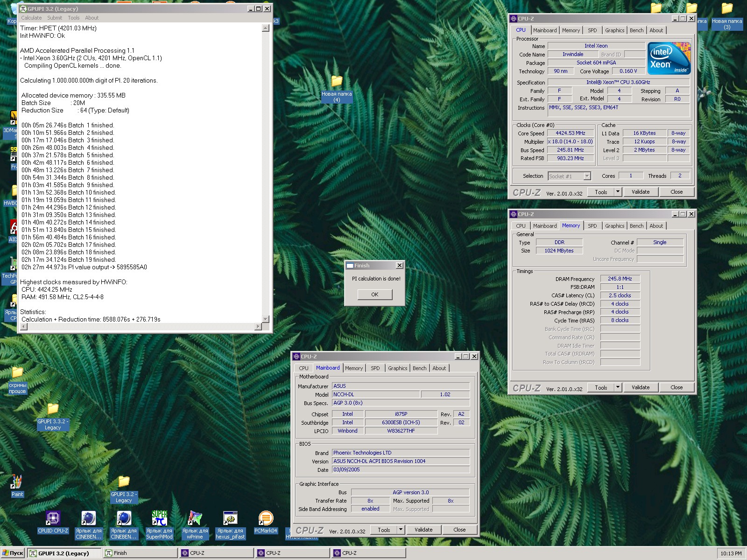Click the 10:13 PM system clock
Screen dimensions: 747x560
731,553
